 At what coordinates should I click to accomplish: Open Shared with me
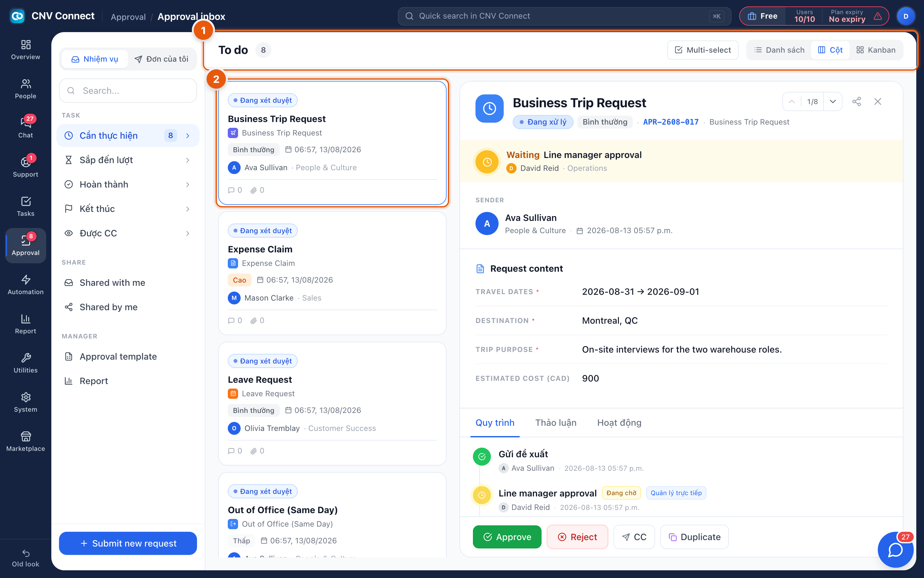(128, 283)
